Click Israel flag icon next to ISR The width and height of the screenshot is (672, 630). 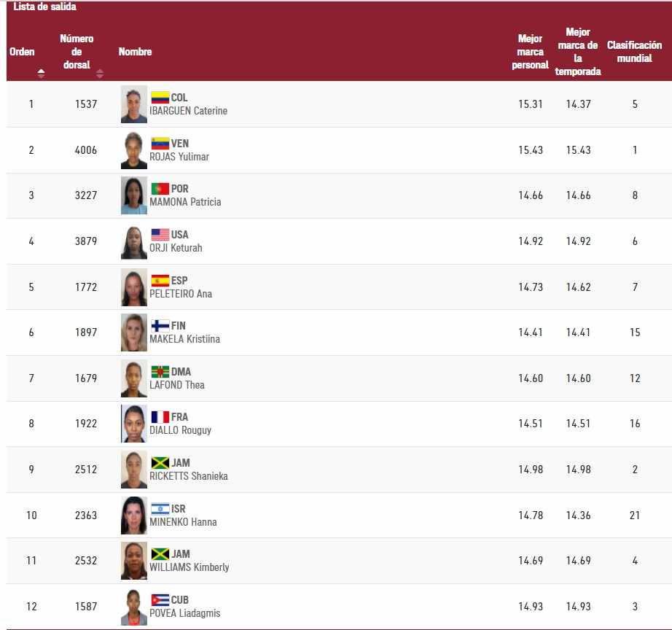coord(160,509)
